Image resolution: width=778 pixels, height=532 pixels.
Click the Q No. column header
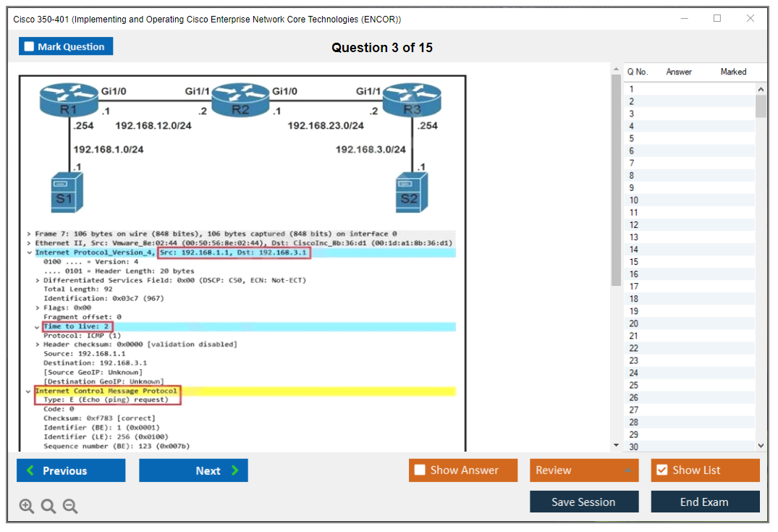coord(638,72)
